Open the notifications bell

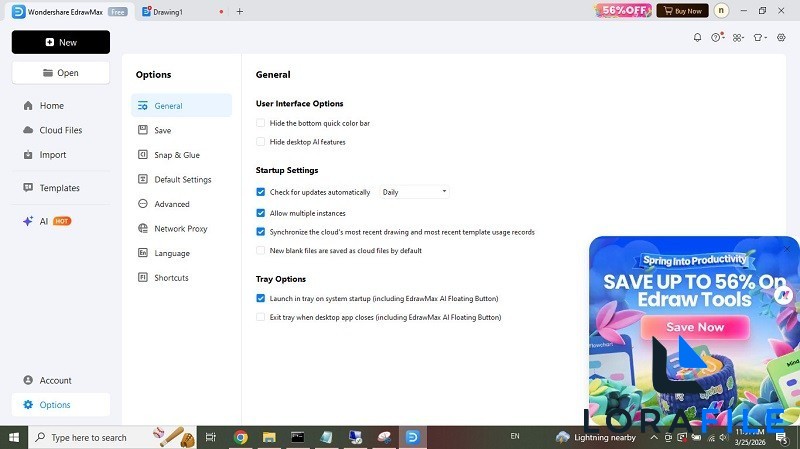pyautogui.click(x=697, y=37)
